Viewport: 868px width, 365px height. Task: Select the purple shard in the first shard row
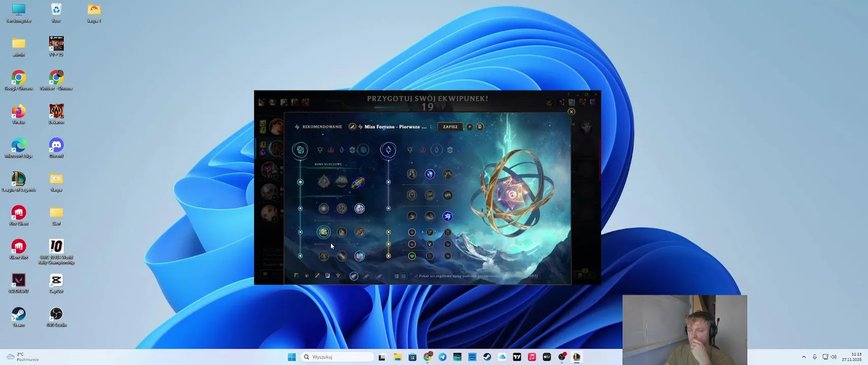coord(412,232)
